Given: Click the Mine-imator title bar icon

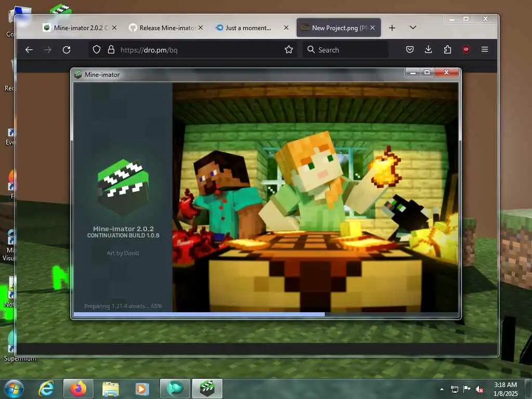Looking at the screenshot, I should tap(78, 74).
